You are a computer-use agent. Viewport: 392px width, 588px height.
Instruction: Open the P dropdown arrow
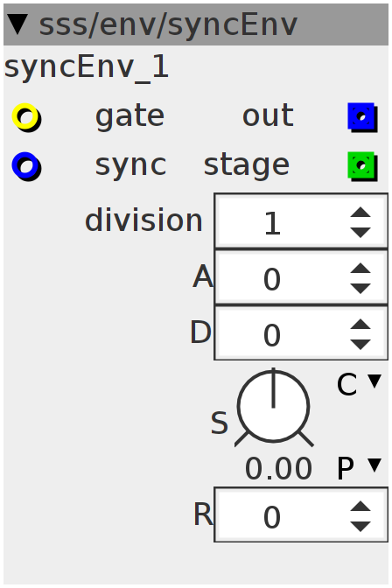pyautogui.click(x=374, y=465)
